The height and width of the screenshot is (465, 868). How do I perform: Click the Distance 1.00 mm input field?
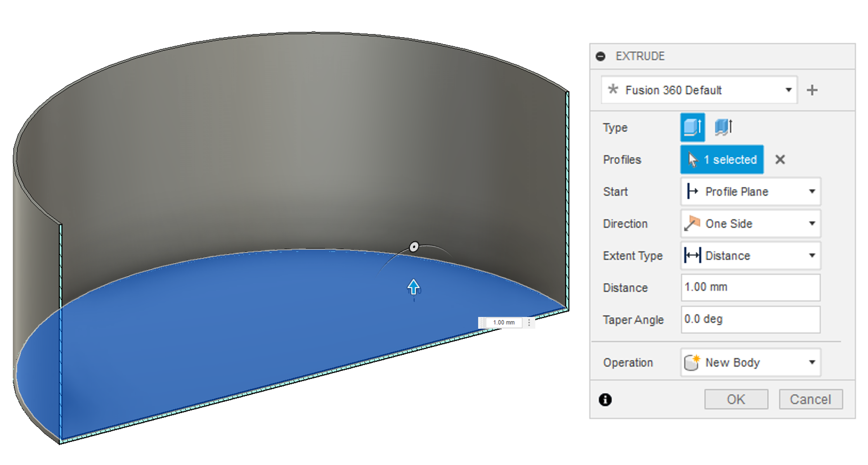pos(750,287)
